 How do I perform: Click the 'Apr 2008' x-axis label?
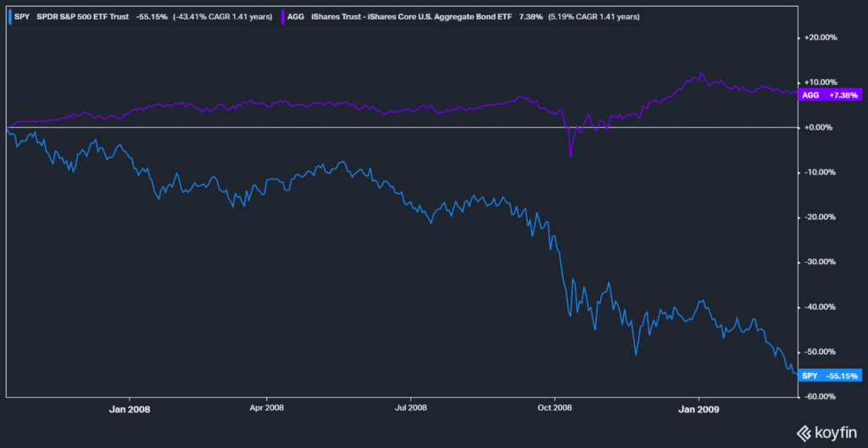point(267,410)
